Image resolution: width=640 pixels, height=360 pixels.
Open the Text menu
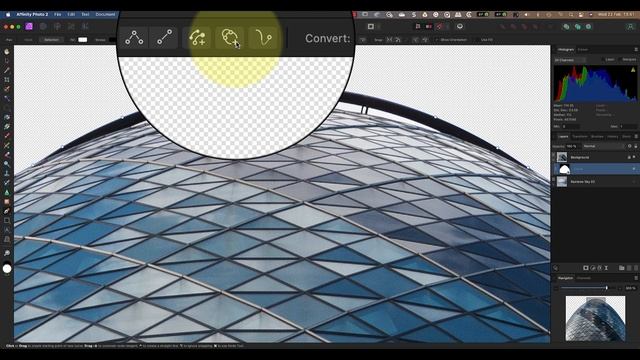85,14
